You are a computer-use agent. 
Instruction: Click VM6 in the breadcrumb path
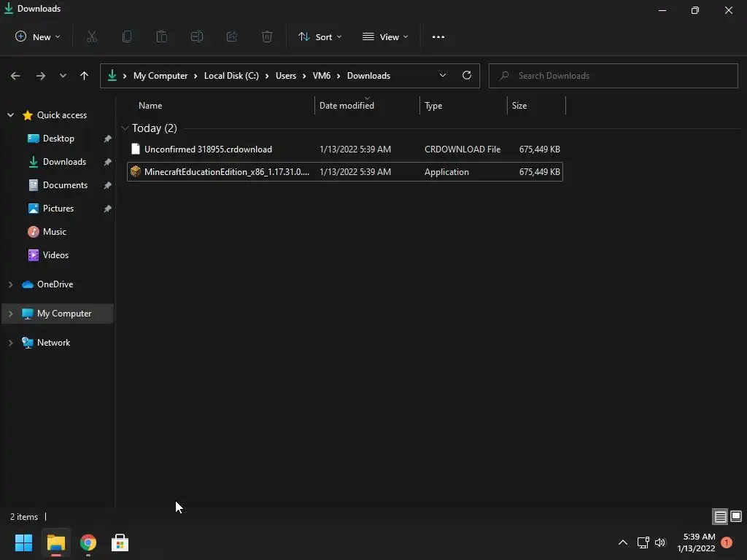point(322,76)
